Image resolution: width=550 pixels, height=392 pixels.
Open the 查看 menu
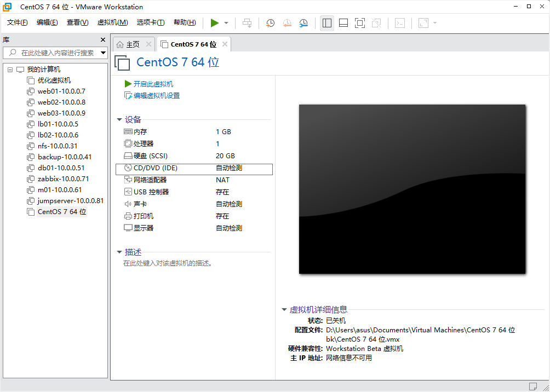click(78, 23)
